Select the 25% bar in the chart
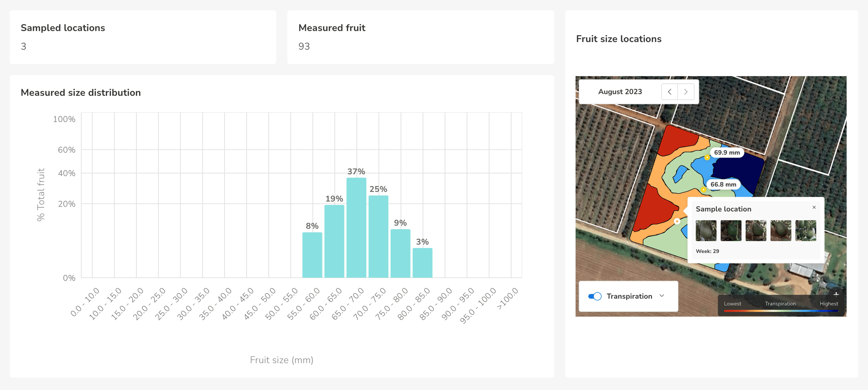Screen dimensions: 868x390 click(379, 236)
